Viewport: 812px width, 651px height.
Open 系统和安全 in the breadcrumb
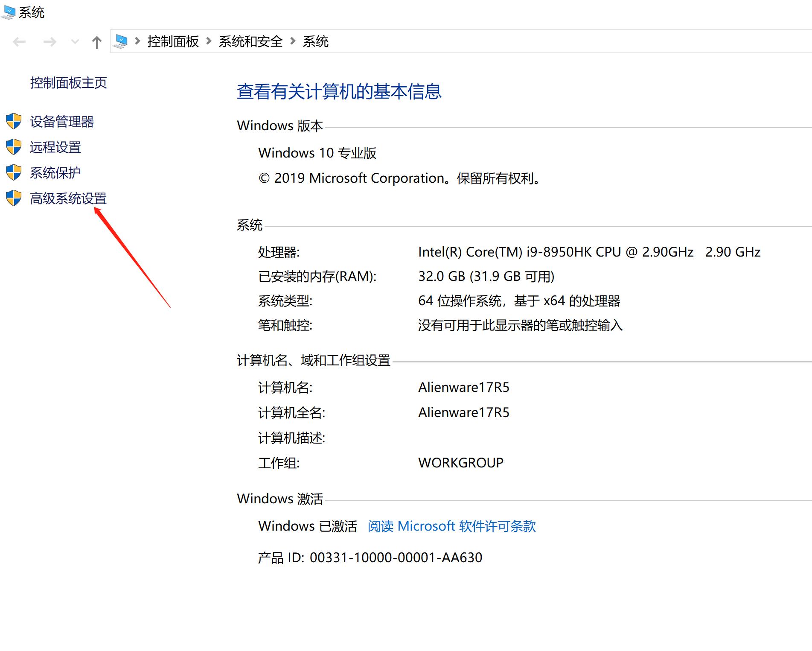[250, 41]
